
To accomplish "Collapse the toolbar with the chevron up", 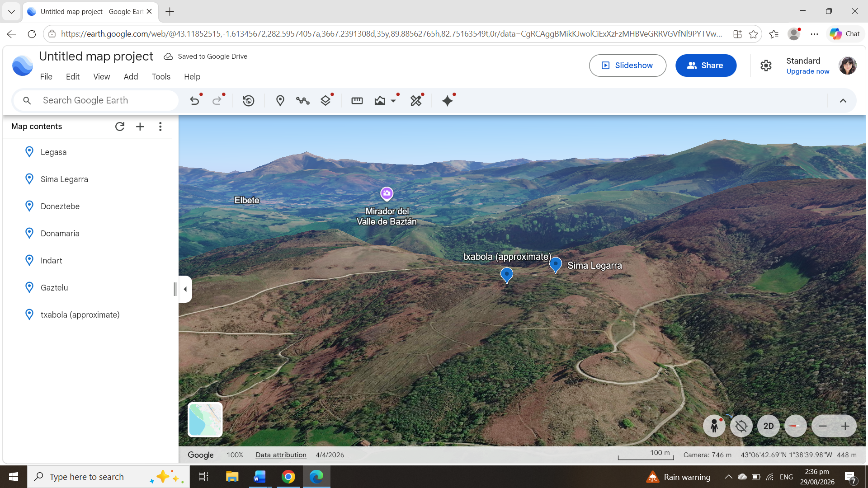I will [843, 101].
